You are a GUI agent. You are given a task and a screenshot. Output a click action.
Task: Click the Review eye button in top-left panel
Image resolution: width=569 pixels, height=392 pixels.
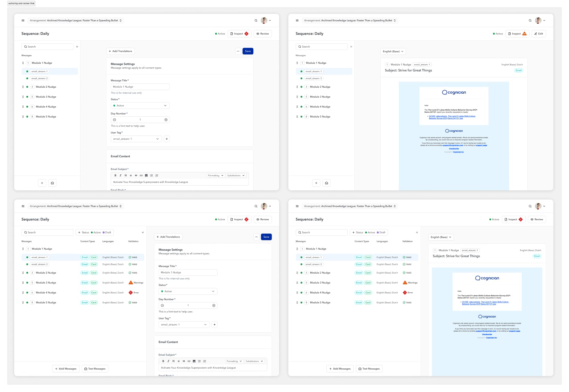pyautogui.click(x=263, y=34)
